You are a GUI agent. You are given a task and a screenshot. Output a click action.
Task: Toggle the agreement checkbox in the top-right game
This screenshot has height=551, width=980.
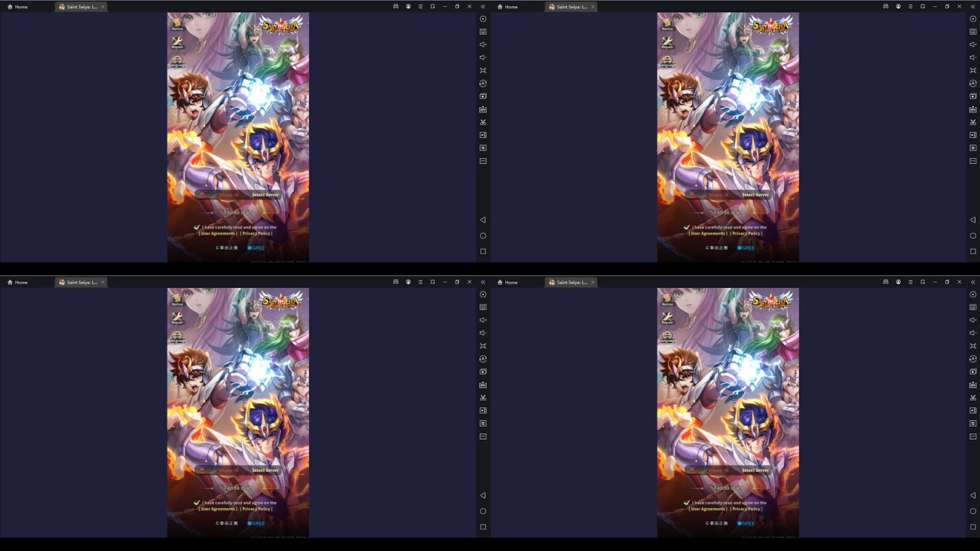(x=687, y=227)
